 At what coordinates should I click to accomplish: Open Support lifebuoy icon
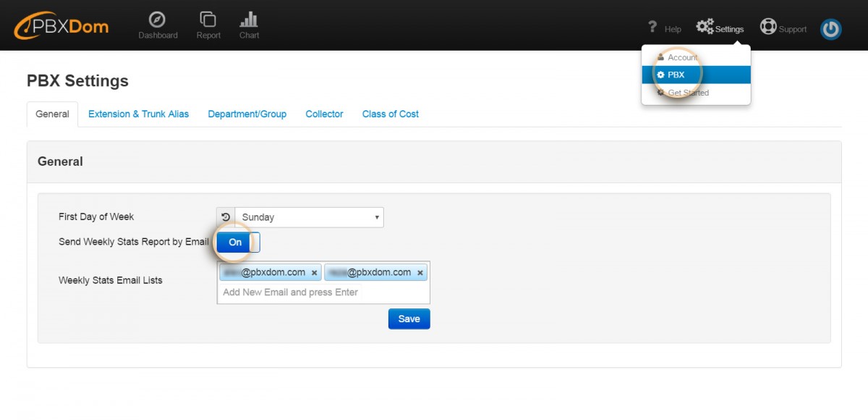click(767, 28)
